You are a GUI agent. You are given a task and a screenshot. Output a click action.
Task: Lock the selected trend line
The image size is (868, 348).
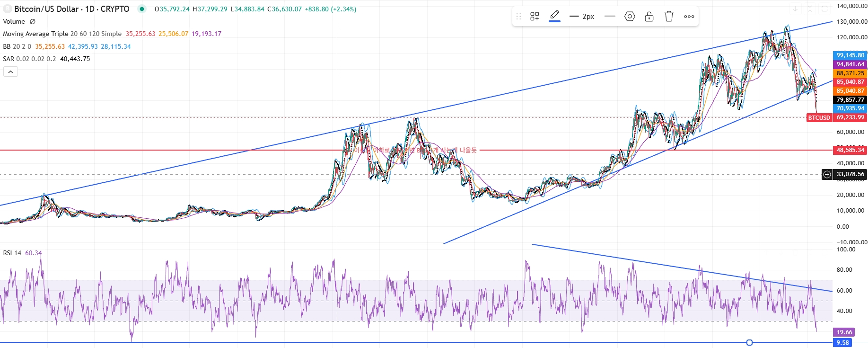point(649,17)
